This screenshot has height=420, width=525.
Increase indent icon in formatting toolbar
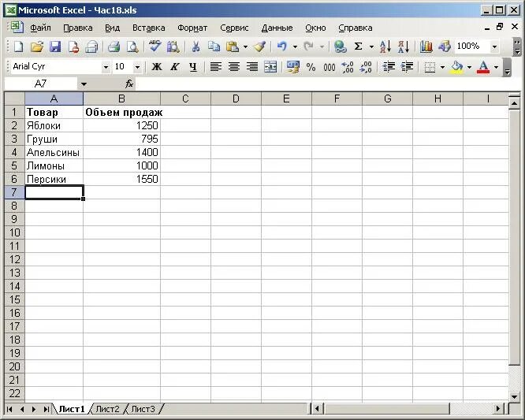(407, 67)
